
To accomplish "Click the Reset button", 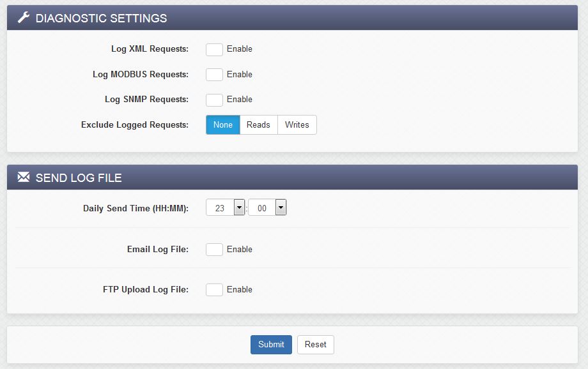I will (315, 344).
